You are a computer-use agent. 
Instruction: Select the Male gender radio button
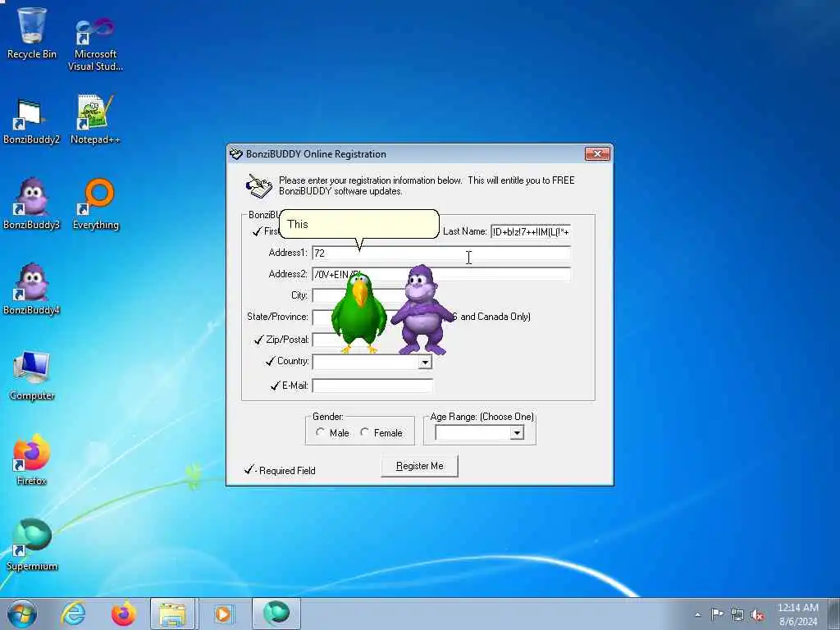(320, 432)
